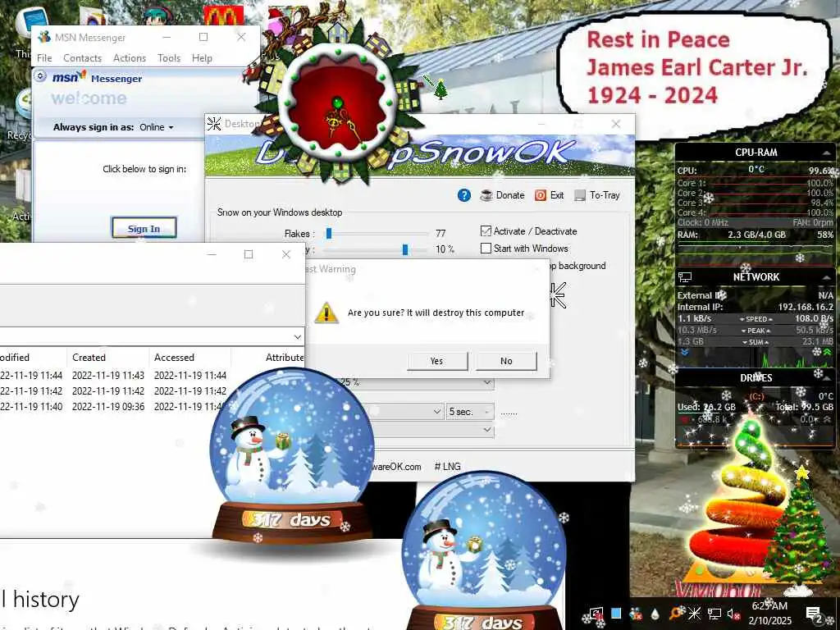Click Yes in the warning dialog
Viewport: 840px width, 630px height.
click(437, 361)
